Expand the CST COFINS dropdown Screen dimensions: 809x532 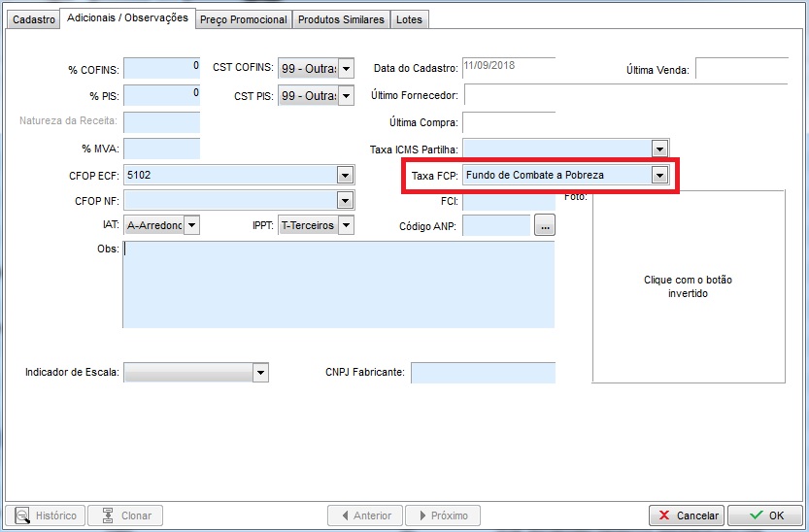[x=346, y=68]
